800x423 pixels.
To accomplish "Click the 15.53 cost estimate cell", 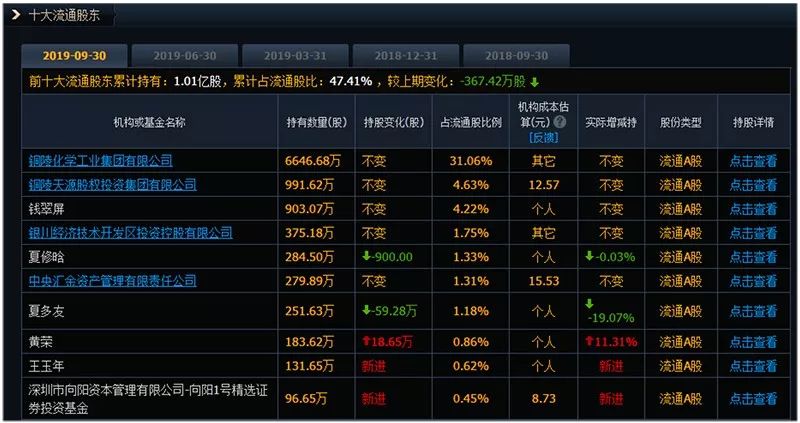I will [543, 281].
